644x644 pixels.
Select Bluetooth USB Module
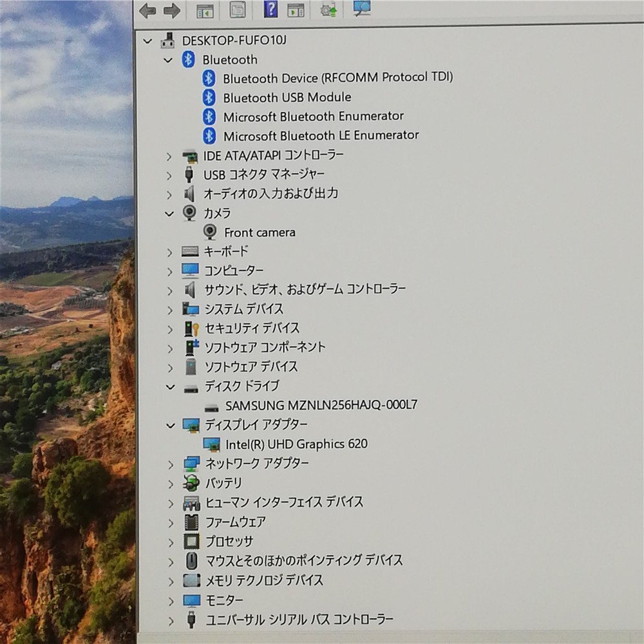287,98
